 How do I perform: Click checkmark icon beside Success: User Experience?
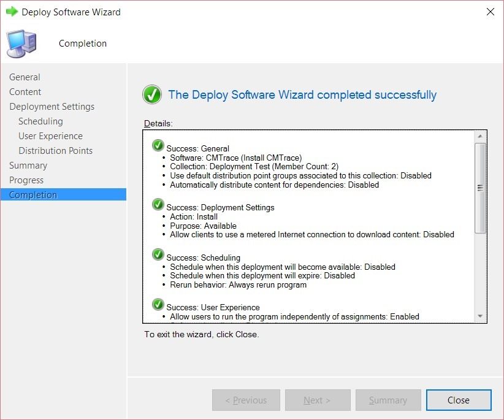158,304
